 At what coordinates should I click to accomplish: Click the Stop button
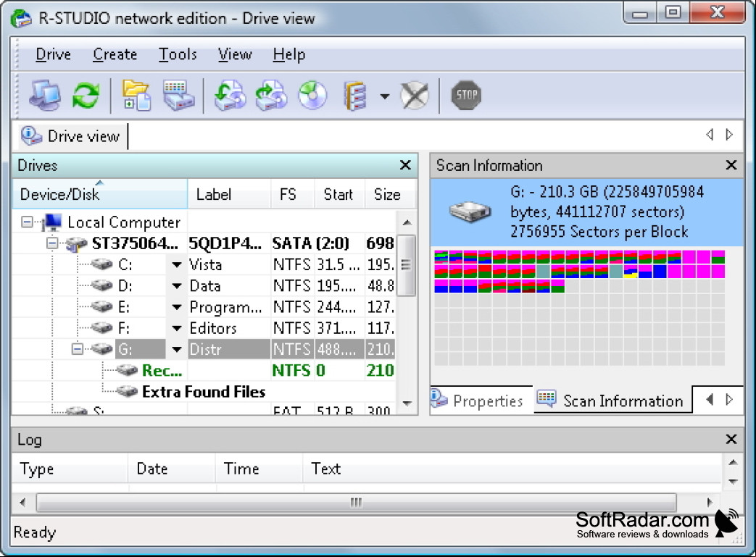pos(466,95)
